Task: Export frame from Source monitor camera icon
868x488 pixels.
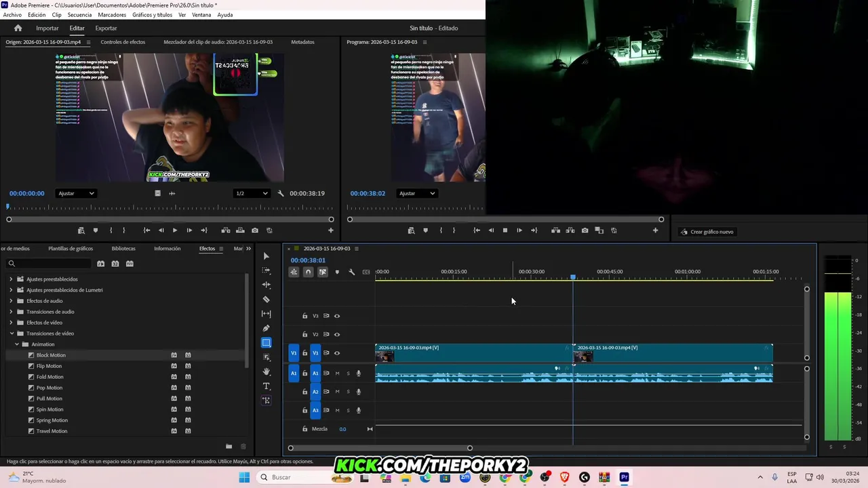Action: tap(255, 230)
